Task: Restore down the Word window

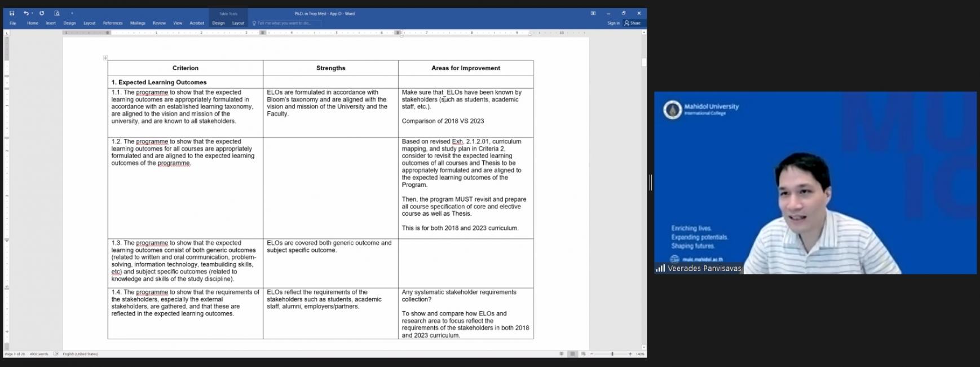Action: pyautogui.click(x=624, y=13)
